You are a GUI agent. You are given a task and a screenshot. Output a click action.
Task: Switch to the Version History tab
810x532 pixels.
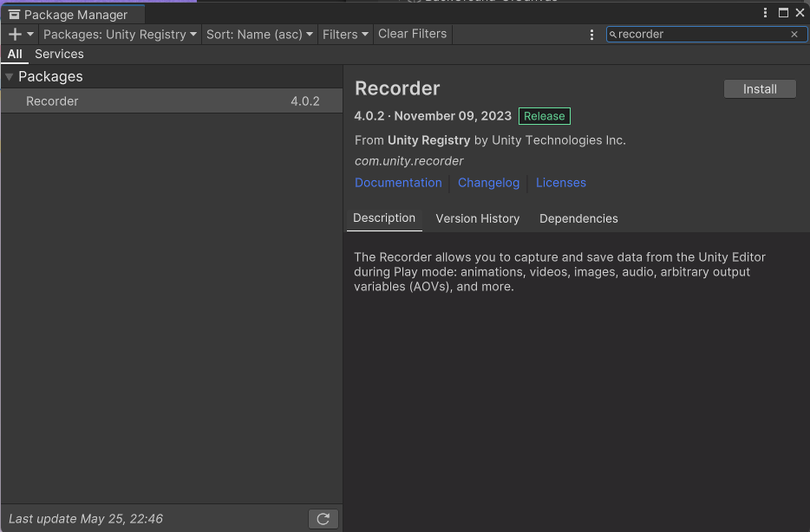tap(477, 219)
